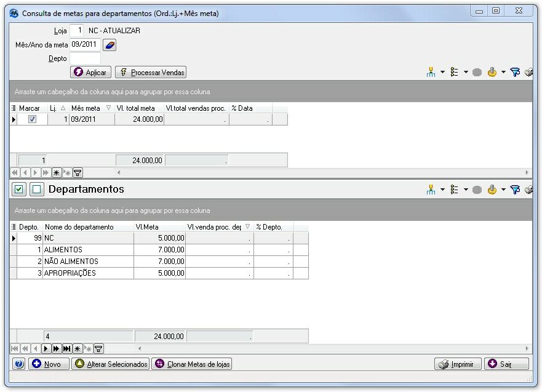Click the Vl.venda proc. dep column filter arrow
Screen dimensions: 542x392
(247, 226)
